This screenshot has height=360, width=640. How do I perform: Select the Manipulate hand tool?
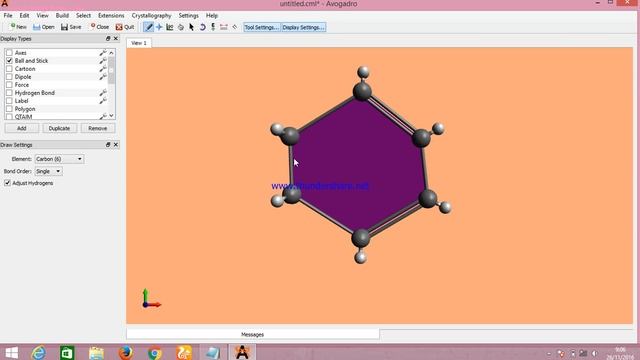(x=181, y=27)
